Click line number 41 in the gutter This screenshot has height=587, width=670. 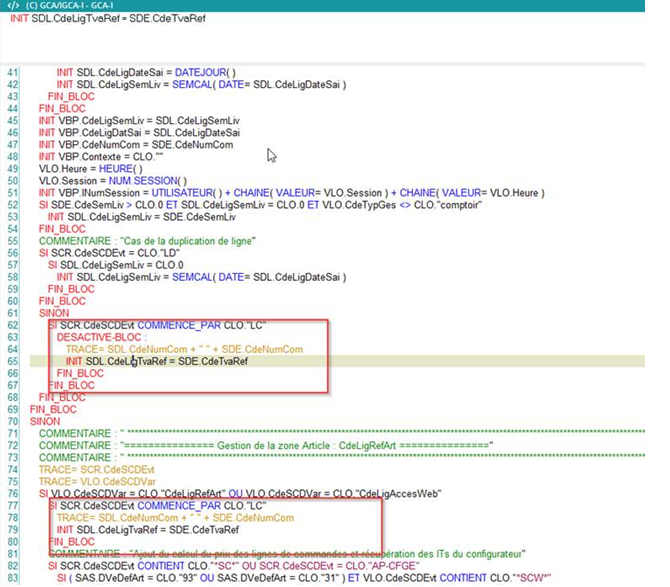pos(12,74)
